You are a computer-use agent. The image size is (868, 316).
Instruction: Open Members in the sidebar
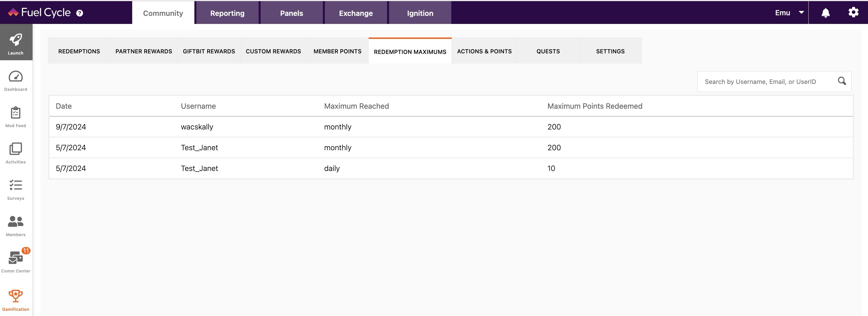[16, 226]
